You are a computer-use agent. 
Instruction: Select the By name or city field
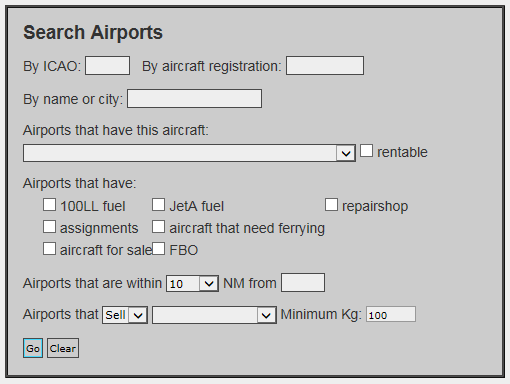195,98
